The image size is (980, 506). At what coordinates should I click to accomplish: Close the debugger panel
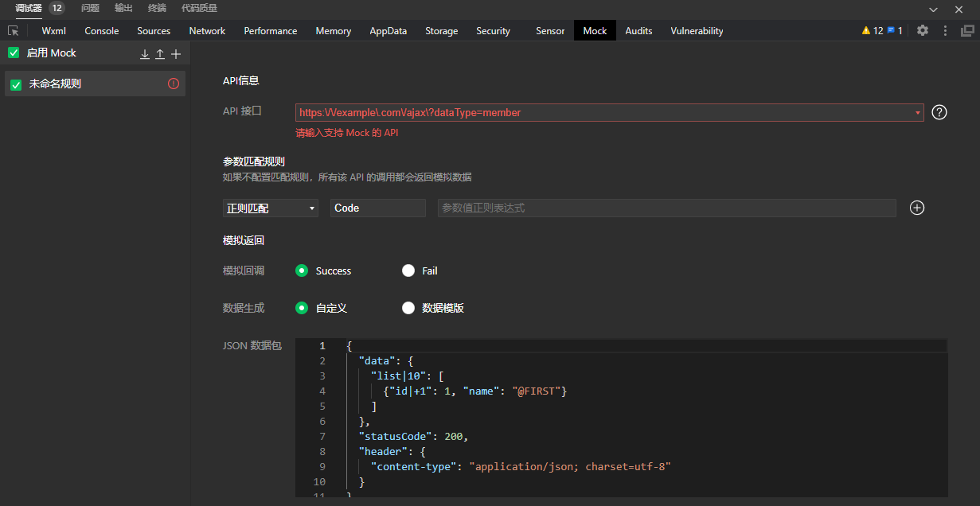[959, 9]
